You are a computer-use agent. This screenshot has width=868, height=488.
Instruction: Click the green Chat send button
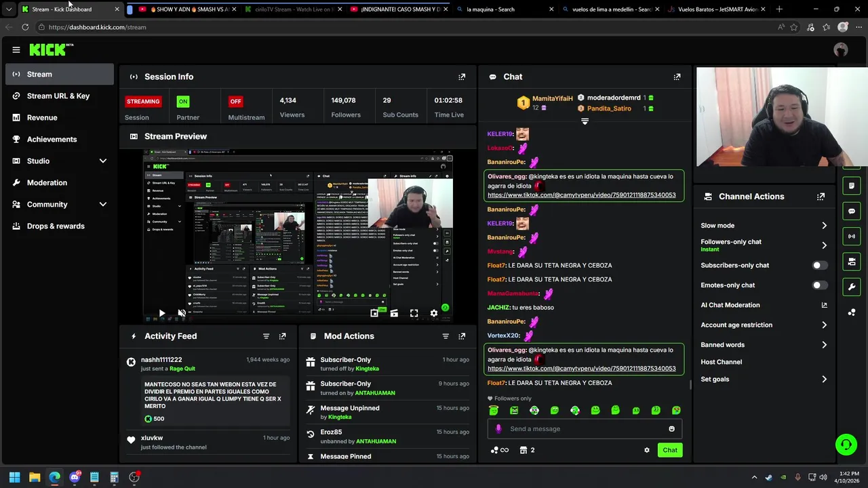(670, 450)
